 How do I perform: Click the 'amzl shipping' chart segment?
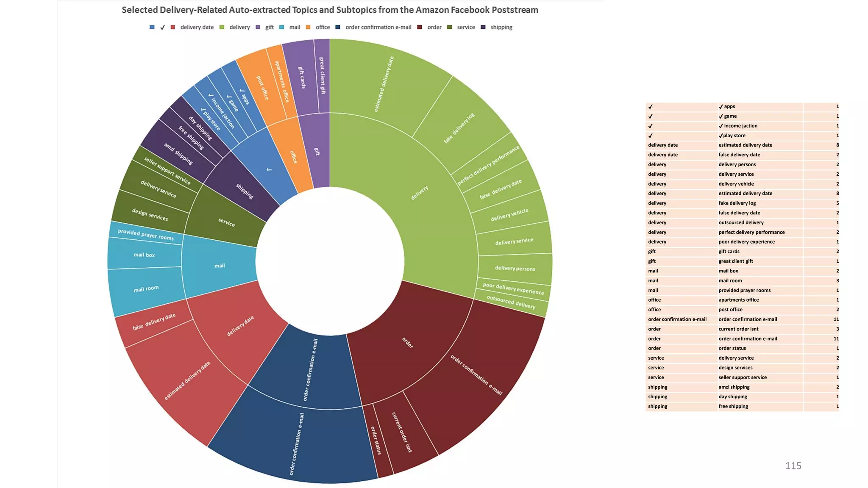coord(178,154)
